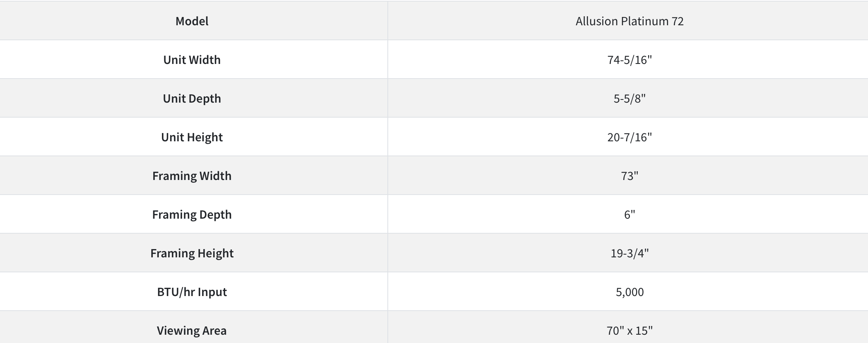Click the Framing Depth label

(x=192, y=214)
